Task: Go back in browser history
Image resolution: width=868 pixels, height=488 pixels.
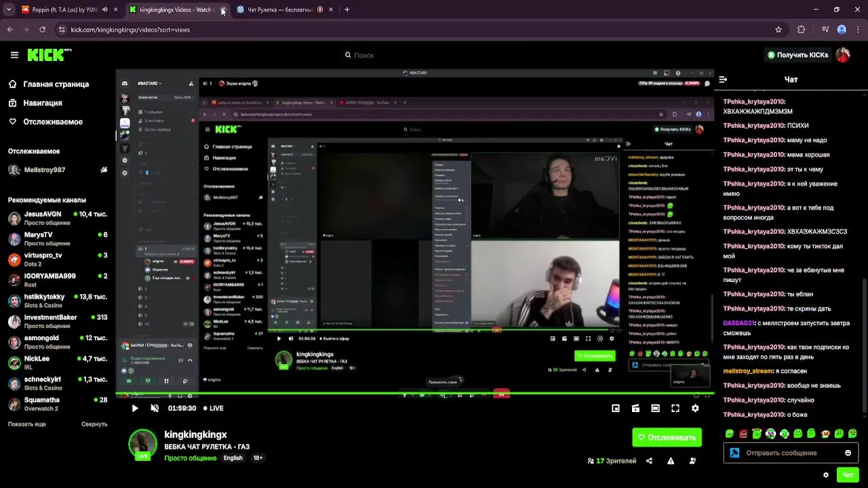Action: tap(9, 30)
